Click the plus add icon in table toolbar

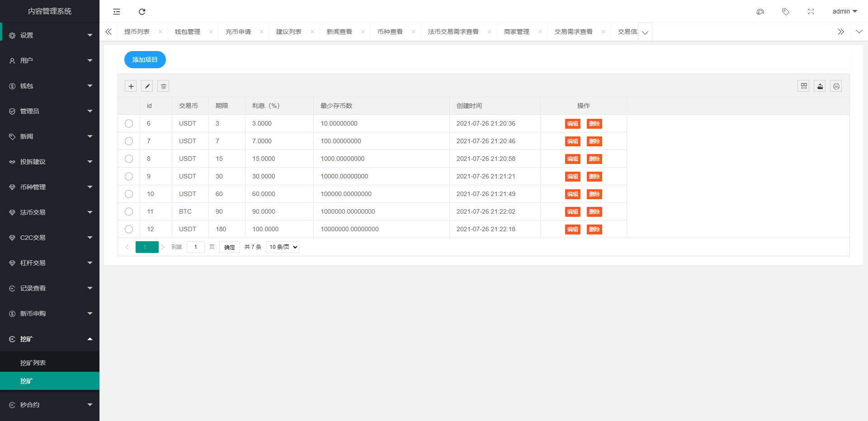pos(131,86)
